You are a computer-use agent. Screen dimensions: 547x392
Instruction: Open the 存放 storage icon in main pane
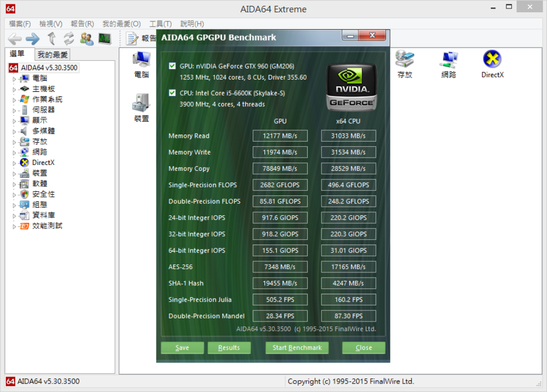pyautogui.click(x=405, y=64)
